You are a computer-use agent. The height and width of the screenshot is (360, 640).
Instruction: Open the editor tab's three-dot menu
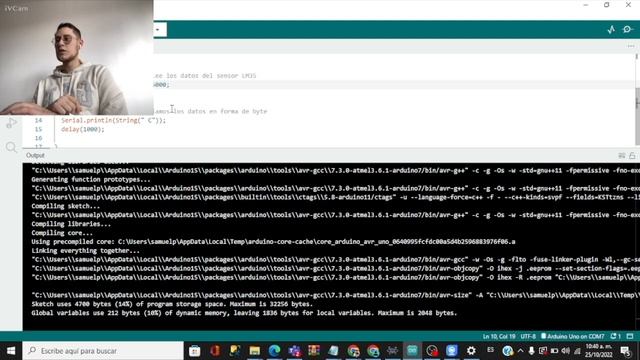point(631,46)
